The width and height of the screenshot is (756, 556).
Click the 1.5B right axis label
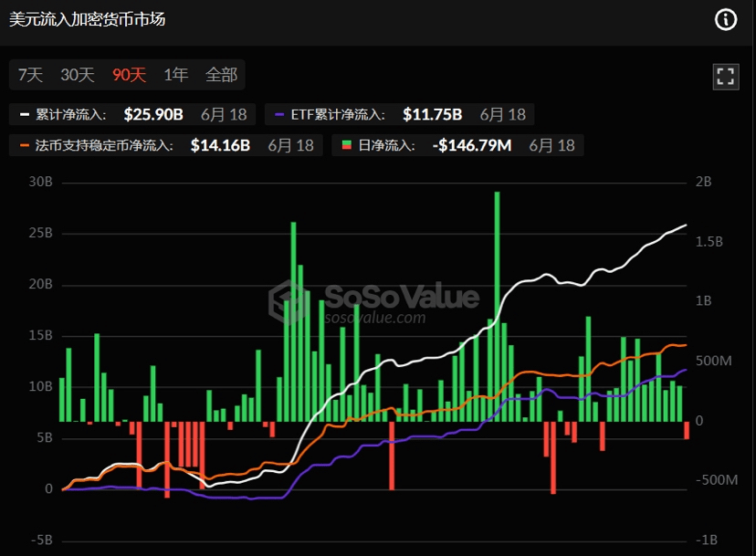pyautogui.click(x=709, y=242)
